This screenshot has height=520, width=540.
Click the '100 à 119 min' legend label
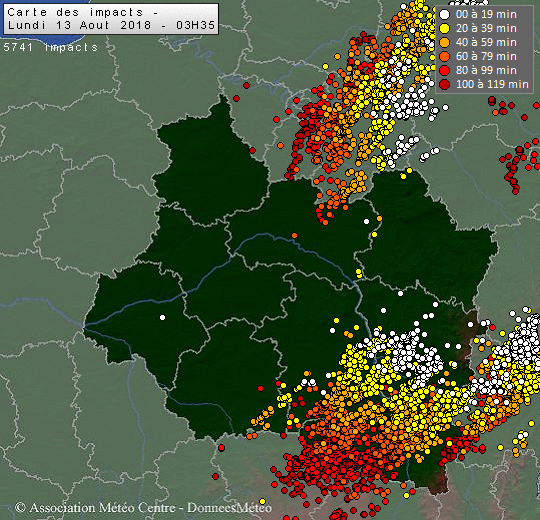tap(492, 84)
